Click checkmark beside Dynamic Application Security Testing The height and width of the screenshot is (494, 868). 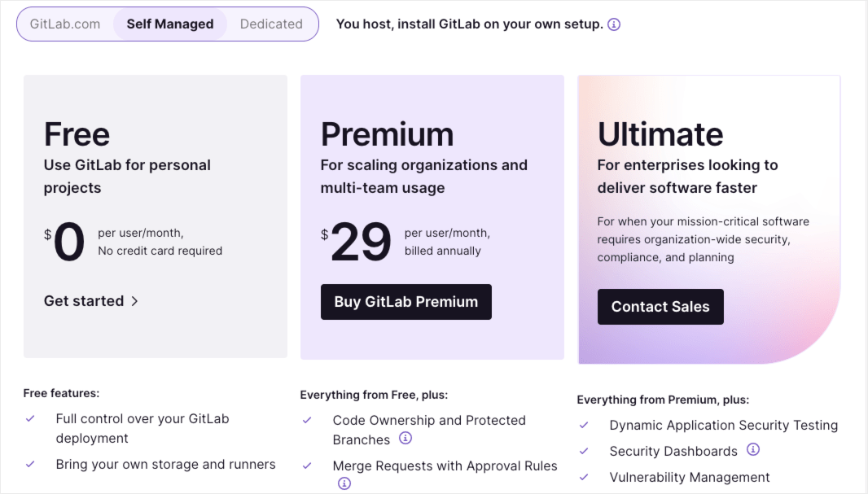[x=584, y=425]
